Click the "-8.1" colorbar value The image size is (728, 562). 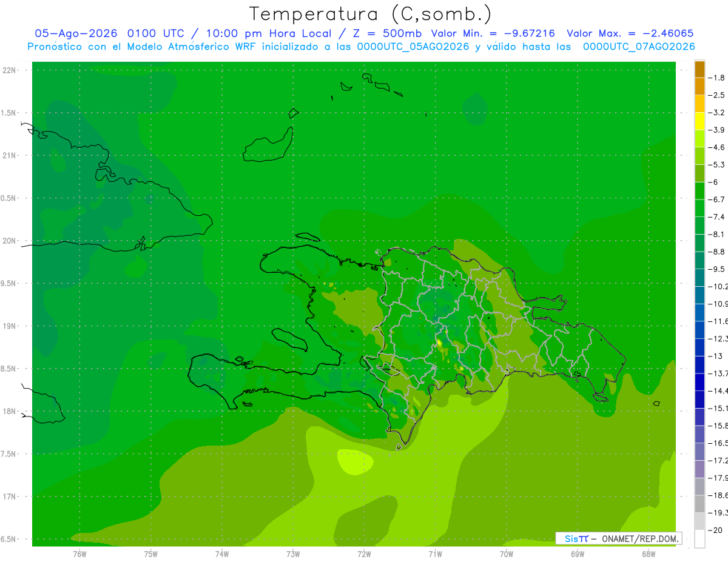716,234
